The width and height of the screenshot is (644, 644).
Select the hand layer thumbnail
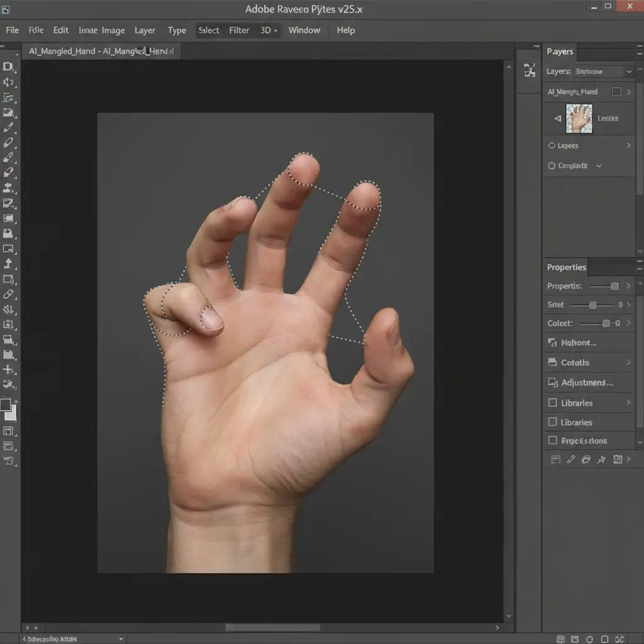pyautogui.click(x=579, y=118)
